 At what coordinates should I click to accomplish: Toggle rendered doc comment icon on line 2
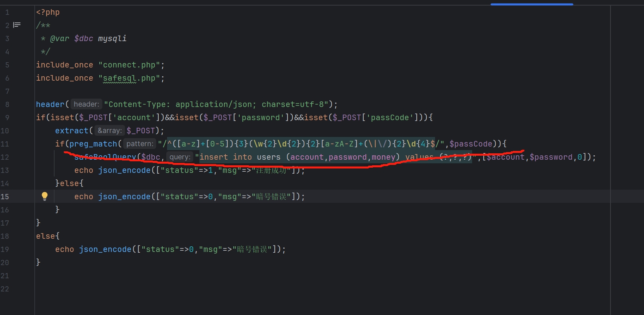[17, 25]
